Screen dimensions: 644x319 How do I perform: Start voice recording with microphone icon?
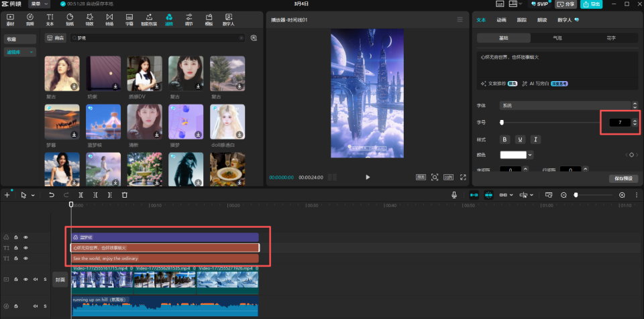click(454, 195)
